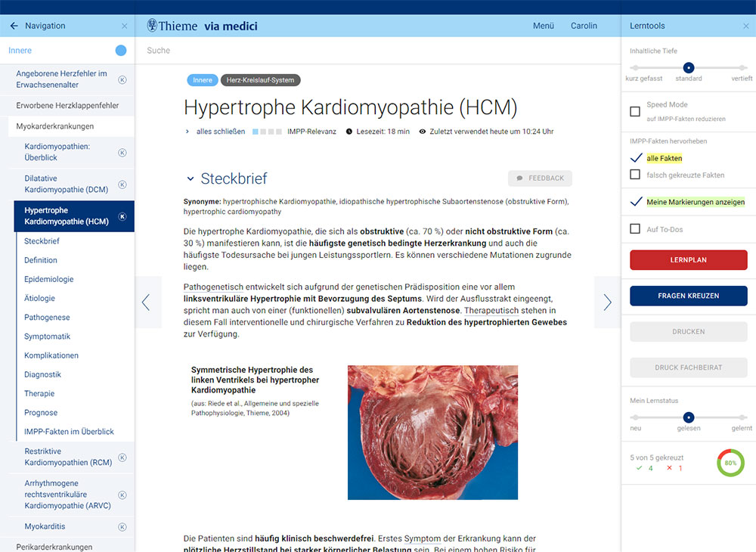The height and width of the screenshot is (552, 756).
Task: Click the DRUCK FACHBEIRAT button
Action: click(x=689, y=367)
